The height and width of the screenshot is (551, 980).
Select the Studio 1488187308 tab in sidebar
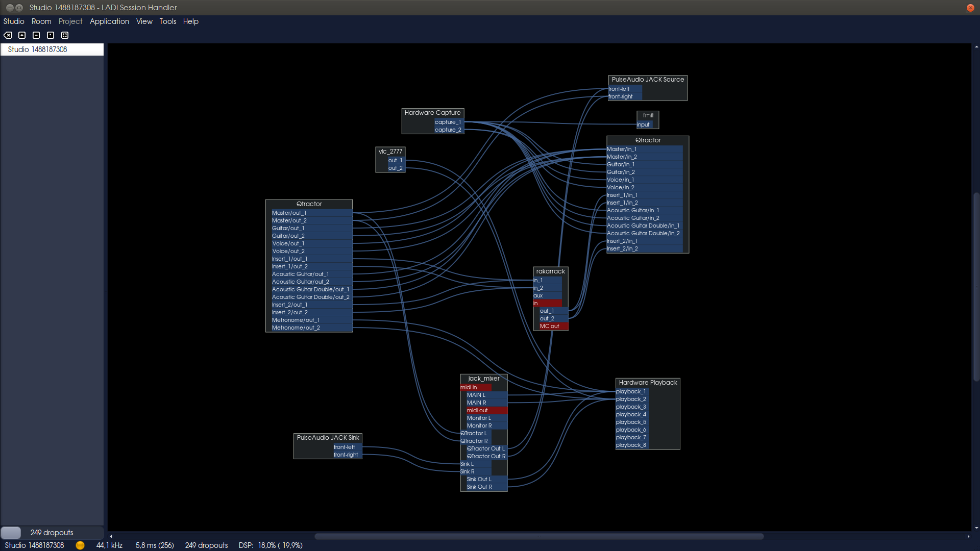point(52,49)
